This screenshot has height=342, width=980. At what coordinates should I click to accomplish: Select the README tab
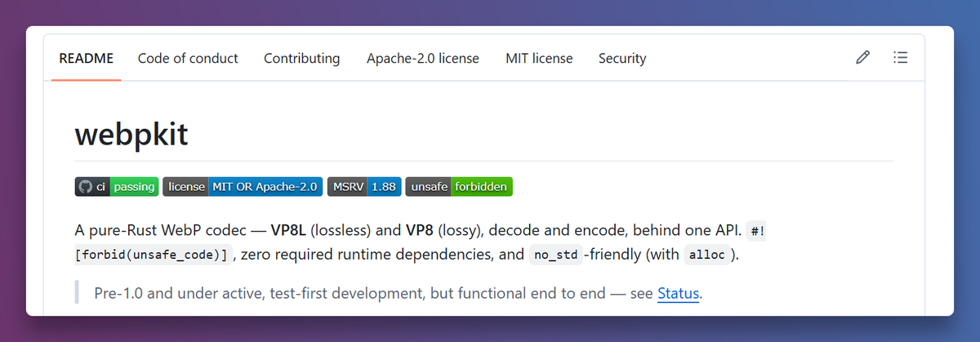click(x=87, y=58)
